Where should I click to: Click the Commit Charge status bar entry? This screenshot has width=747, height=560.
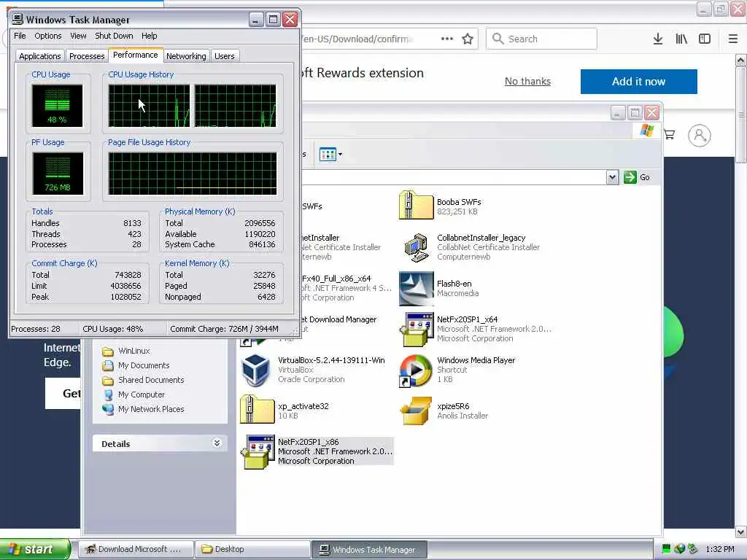coord(224,329)
